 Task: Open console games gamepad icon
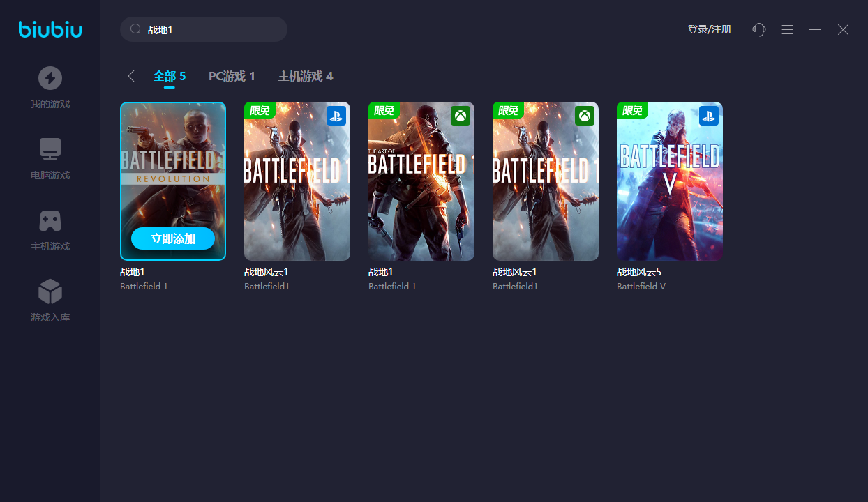[x=50, y=221]
